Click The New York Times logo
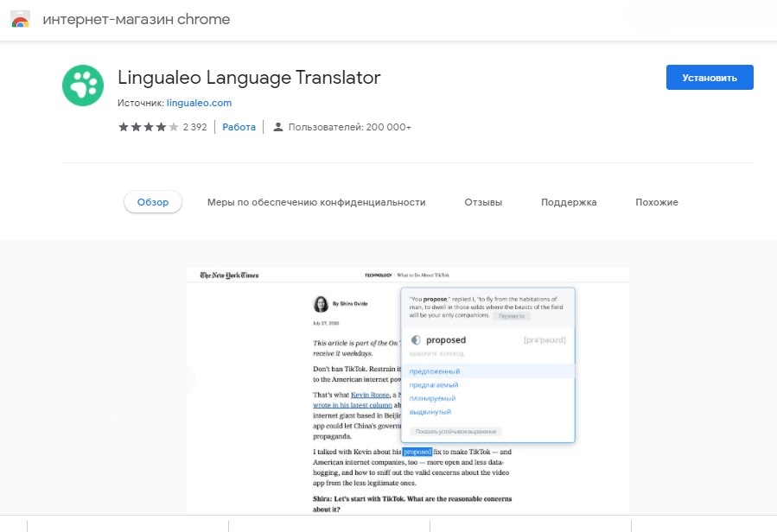This screenshot has height=532, width=777. click(229, 275)
